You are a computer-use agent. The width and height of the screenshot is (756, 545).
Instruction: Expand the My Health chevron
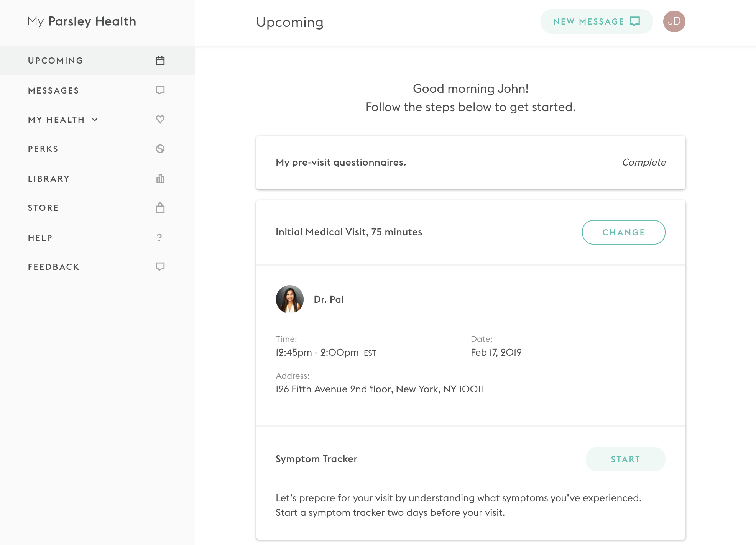point(95,120)
